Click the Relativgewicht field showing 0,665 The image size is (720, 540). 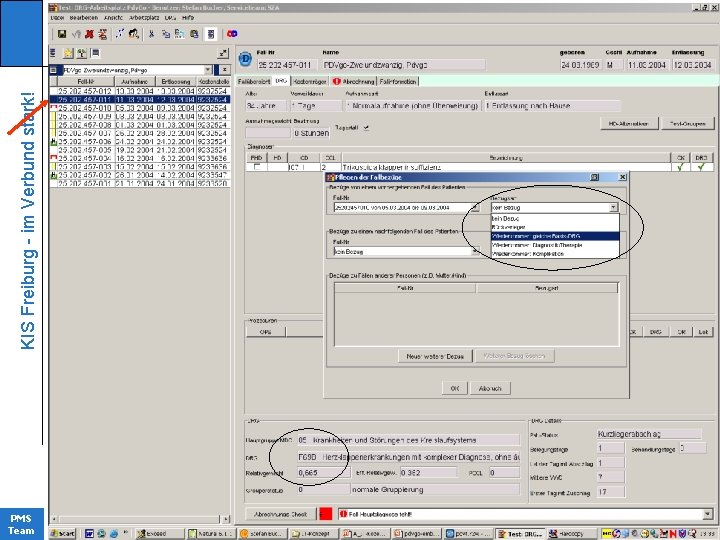pos(324,472)
